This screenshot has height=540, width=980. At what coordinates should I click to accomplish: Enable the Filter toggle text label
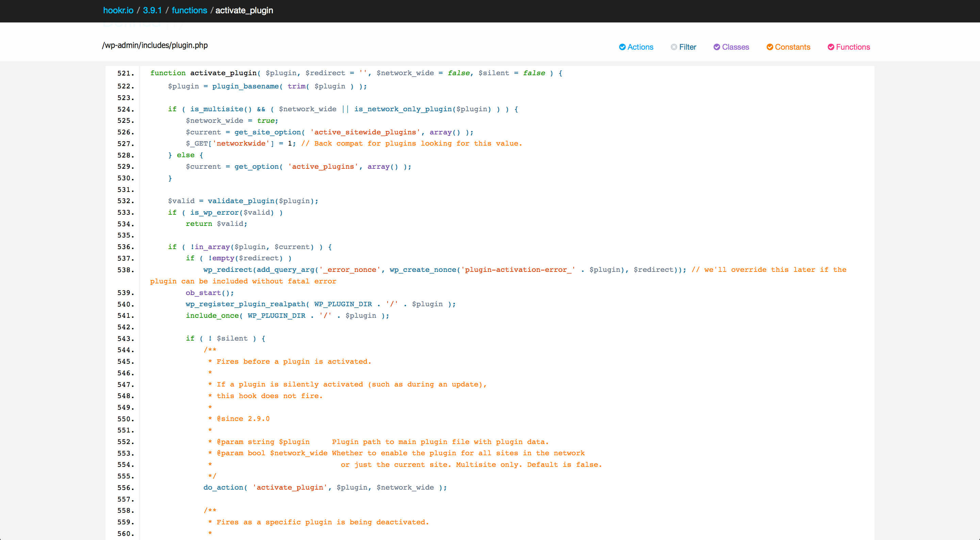click(x=687, y=47)
